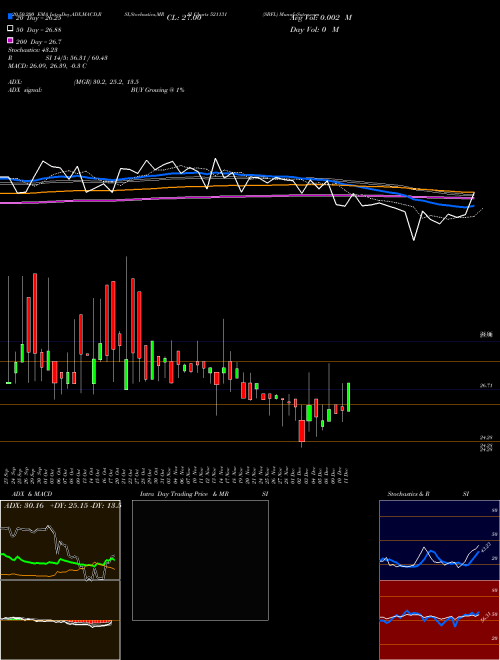
Task: Click the 'Stochastics & R' panel title
Action: click(x=409, y=494)
